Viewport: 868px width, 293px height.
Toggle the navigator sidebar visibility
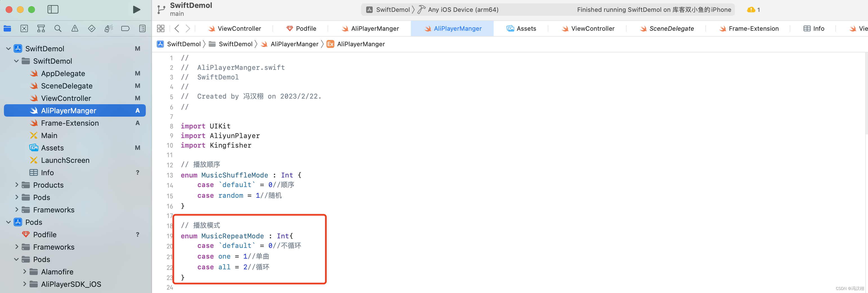tap(53, 10)
